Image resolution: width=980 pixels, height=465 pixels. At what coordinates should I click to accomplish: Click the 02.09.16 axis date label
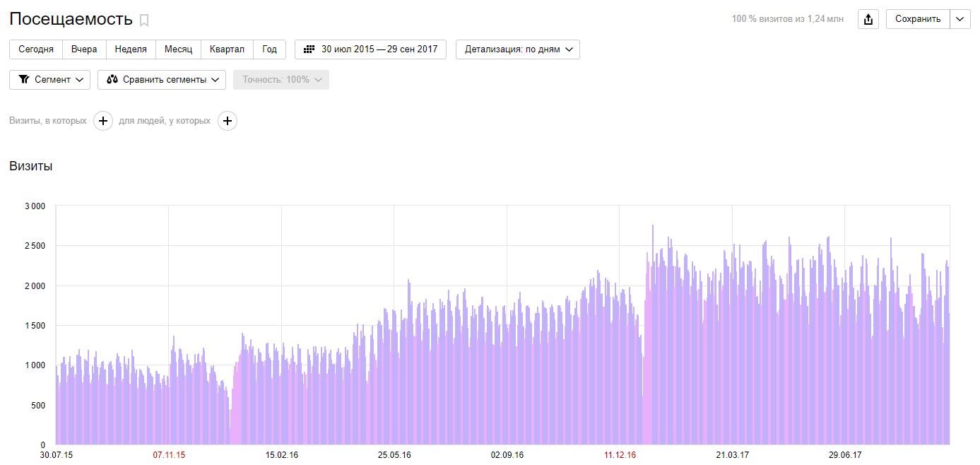pos(507,455)
